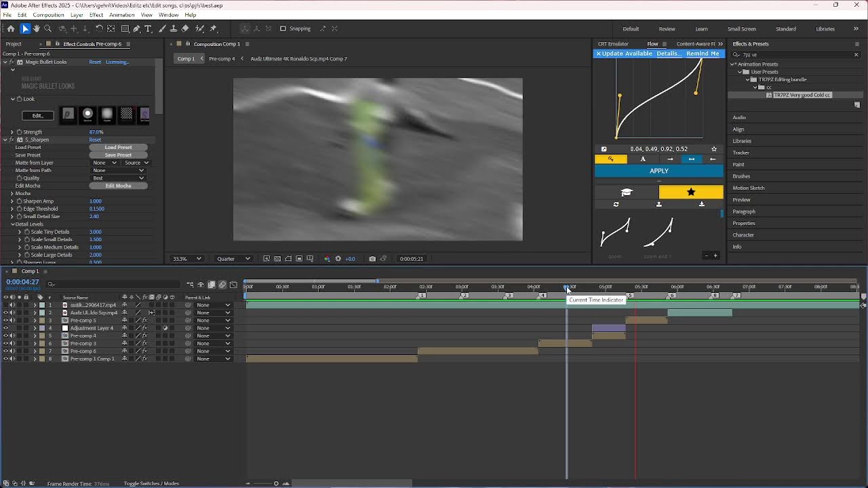
Task: Collapse TR7PZ Editing bundle folder
Action: coord(748,79)
